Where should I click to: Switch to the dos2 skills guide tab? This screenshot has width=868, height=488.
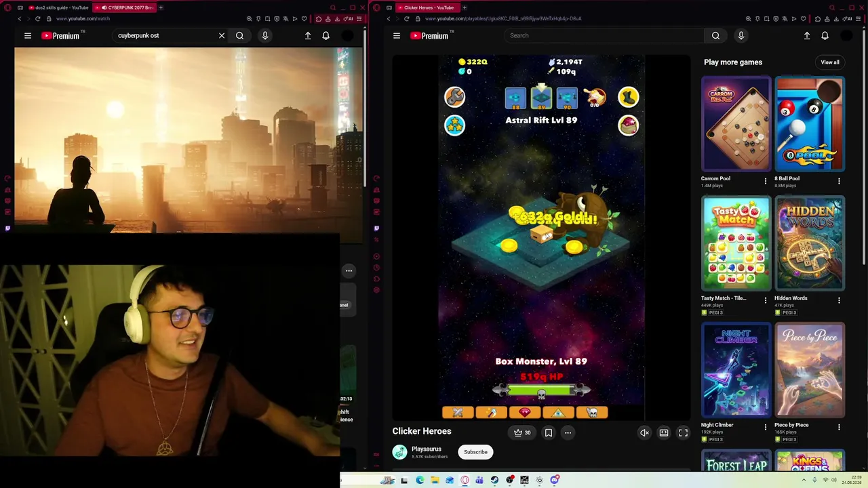pyautogui.click(x=59, y=7)
